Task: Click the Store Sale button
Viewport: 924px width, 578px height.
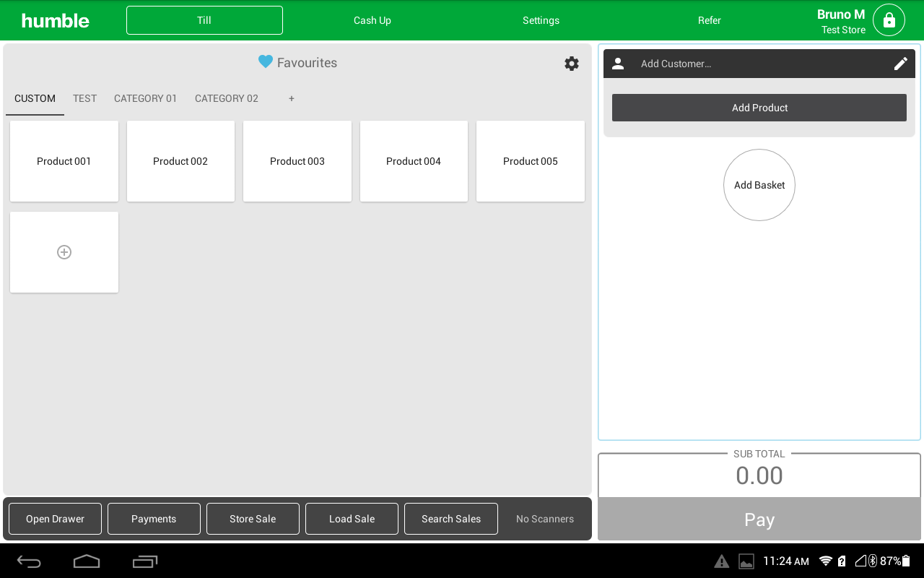Action: click(x=253, y=519)
